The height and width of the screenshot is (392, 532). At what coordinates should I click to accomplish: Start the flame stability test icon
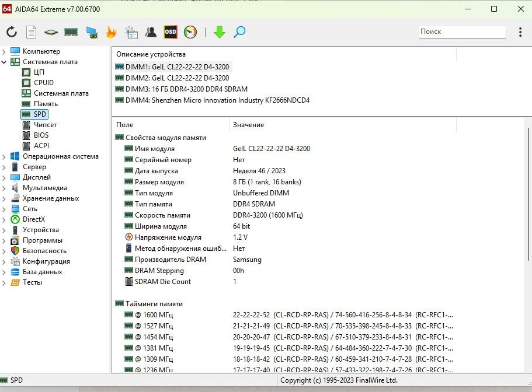tap(111, 32)
